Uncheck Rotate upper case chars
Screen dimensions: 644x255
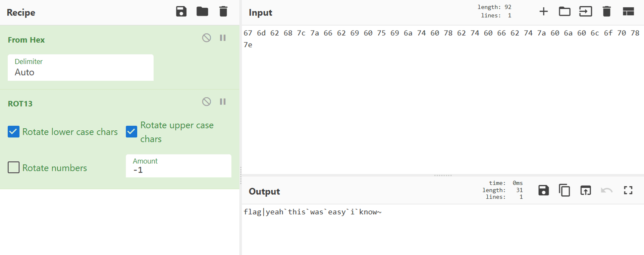(131, 132)
